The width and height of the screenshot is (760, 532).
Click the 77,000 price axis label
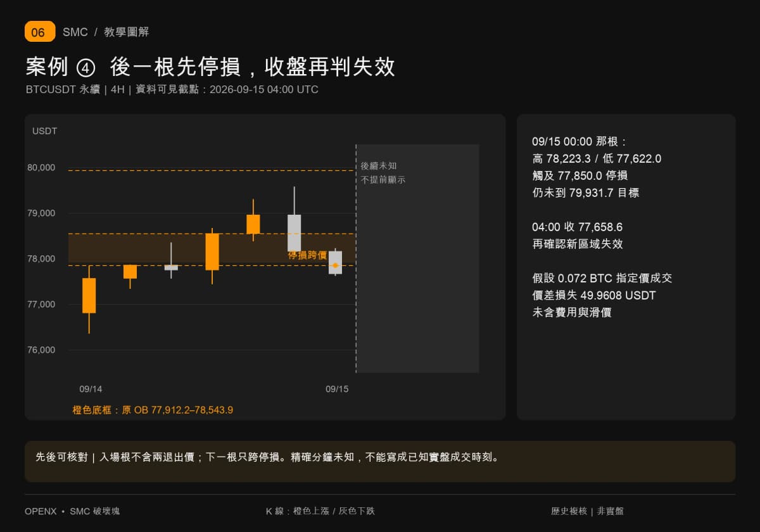41,305
